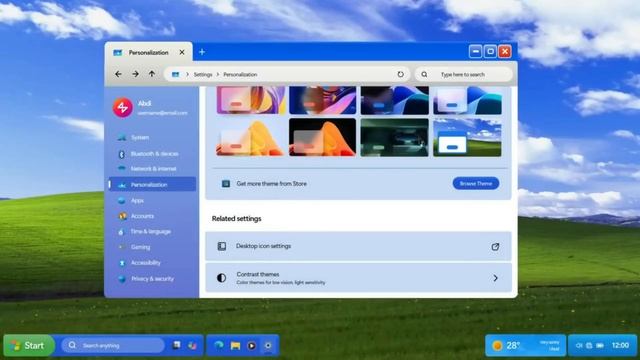Launch Edge browser from taskbar
The width and height of the screenshot is (640, 360).
pyautogui.click(x=219, y=345)
